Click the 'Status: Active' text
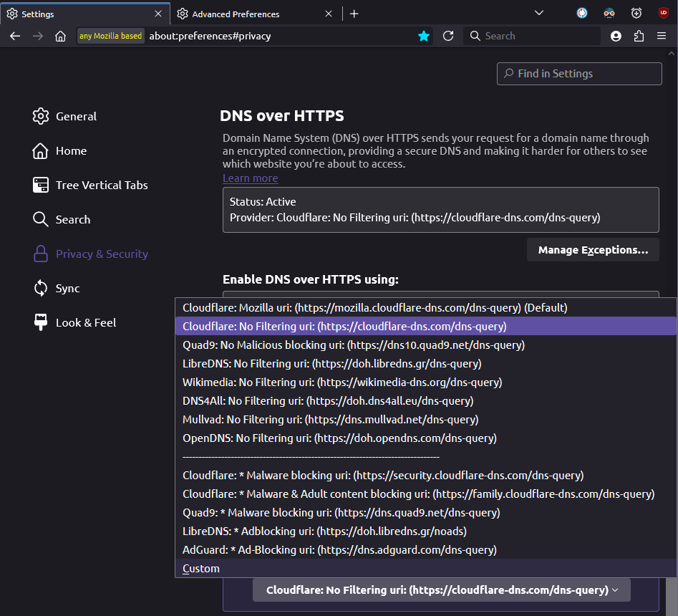 tap(263, 201)
